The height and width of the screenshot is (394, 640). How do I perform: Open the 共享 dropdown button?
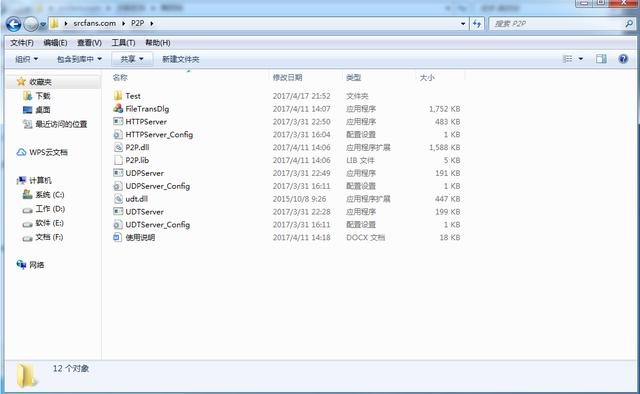point(132,59)
